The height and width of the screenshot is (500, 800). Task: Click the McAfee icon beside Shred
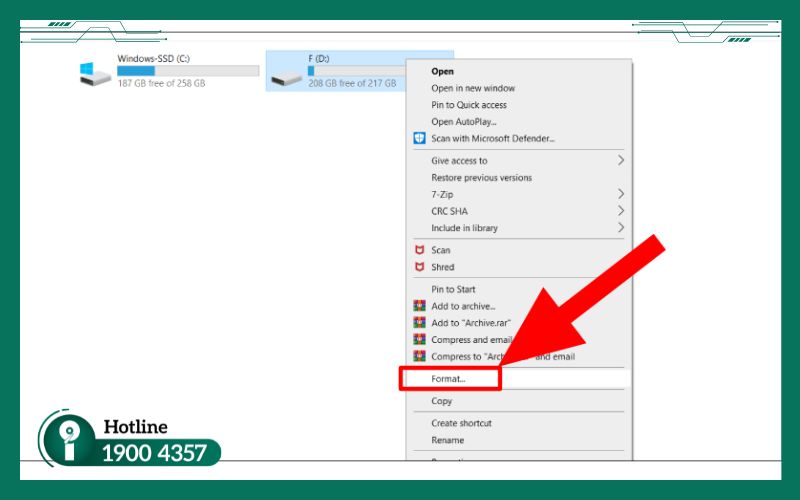(420, 267)
